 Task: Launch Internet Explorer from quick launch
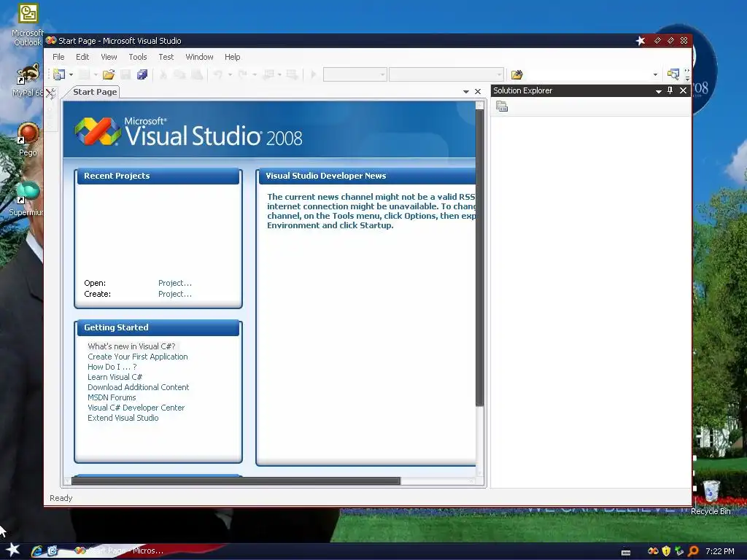pos(36,551)
